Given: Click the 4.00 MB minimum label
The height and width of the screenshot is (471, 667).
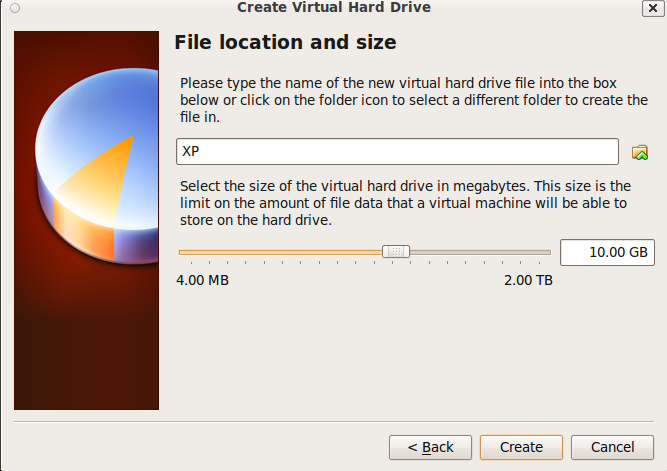Looking at the screenshot, I should point(202,280).
